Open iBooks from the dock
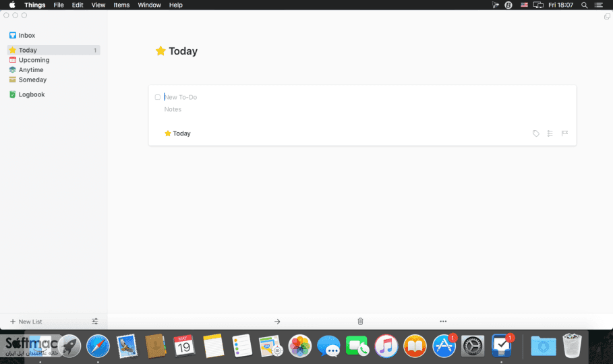Viewport: 613px width, 364px height. click(415, 346)
